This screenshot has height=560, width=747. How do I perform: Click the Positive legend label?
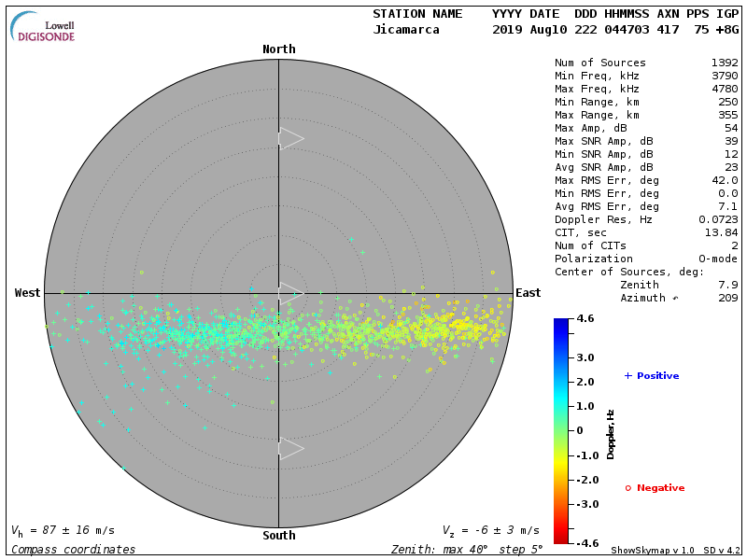(x=657, y=376)
